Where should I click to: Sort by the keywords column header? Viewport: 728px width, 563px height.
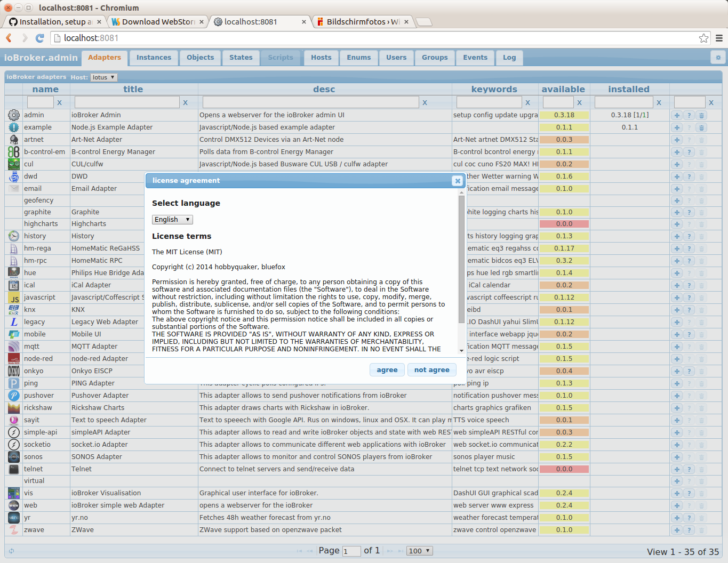click(x=494, y=89)
